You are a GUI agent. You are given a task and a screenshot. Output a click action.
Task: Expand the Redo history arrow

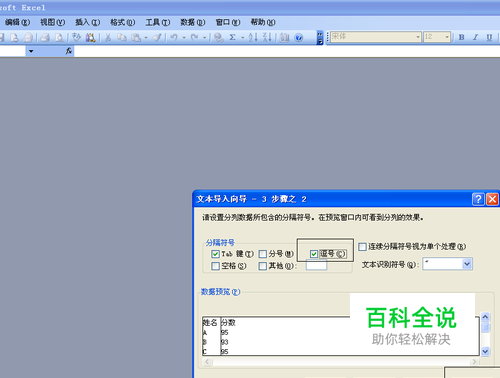204,38
